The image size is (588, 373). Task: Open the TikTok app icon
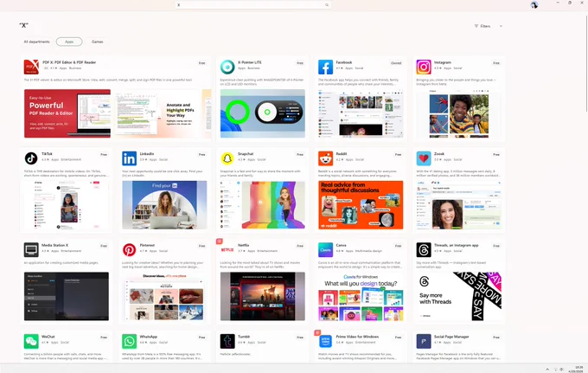[x=31, y=158]
